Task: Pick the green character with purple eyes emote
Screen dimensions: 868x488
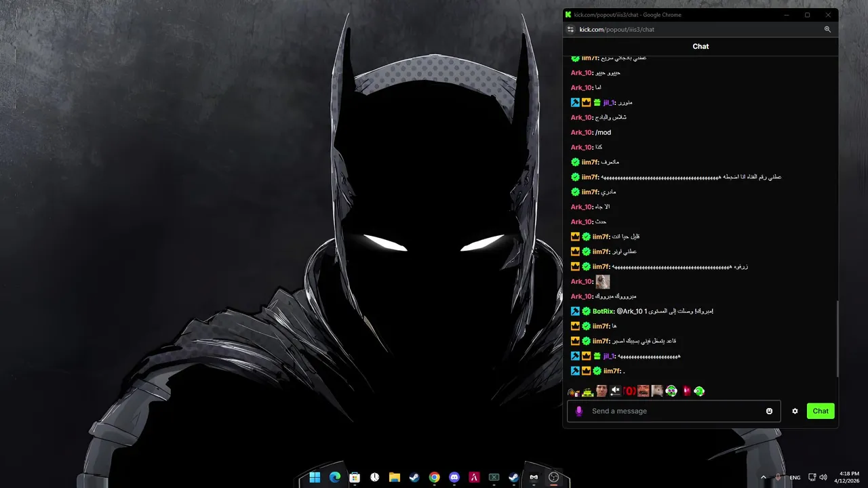Action: tap(671, 391)
